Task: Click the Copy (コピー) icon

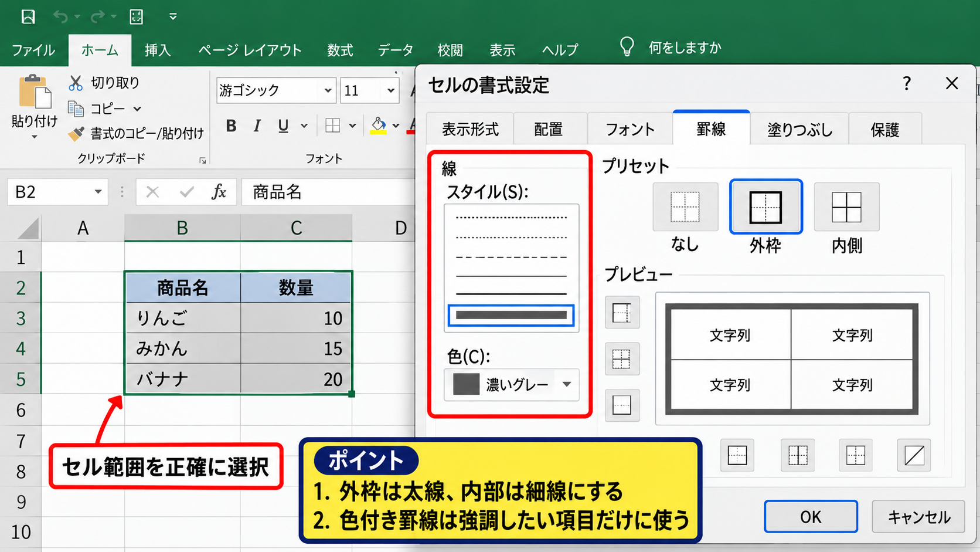Action: click(76, 109)
